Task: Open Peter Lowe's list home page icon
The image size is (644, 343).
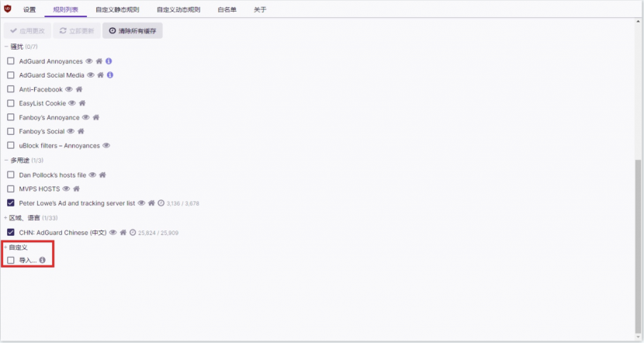Action: (x=151, y=203)
